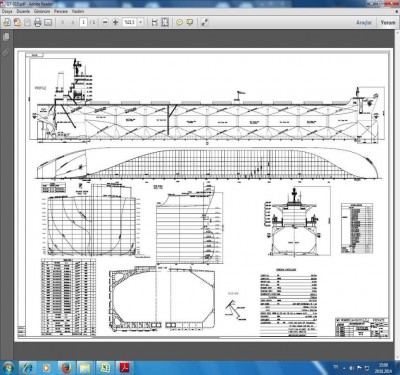The width and height of the screenshot is (400, 375).
Task: Open the Yorum comment pane
Action: [x=388, y=22]
